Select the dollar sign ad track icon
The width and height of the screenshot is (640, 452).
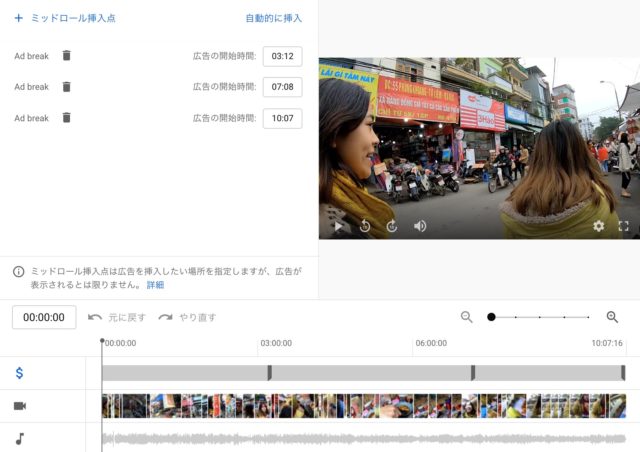(19, 373)
